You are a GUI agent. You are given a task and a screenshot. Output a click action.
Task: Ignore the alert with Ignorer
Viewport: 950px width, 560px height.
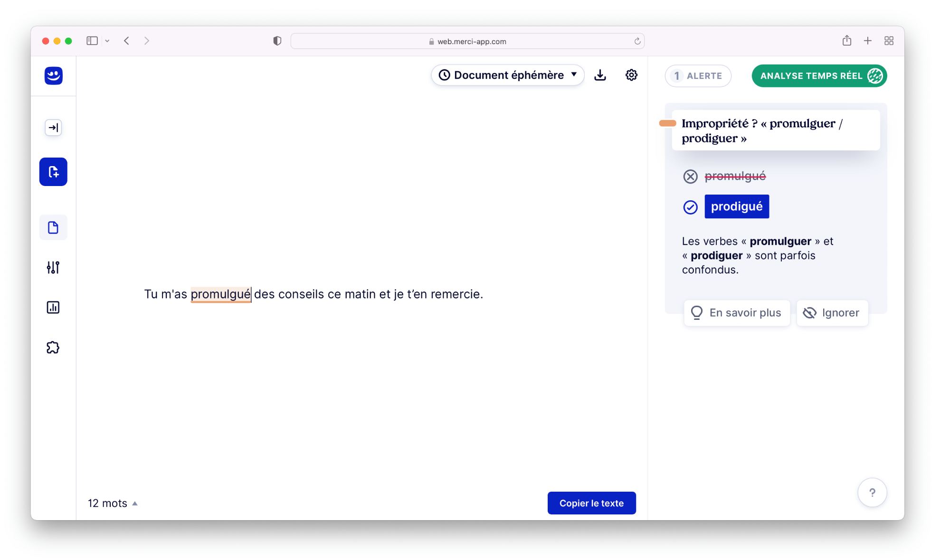click(x=832, y=313)
